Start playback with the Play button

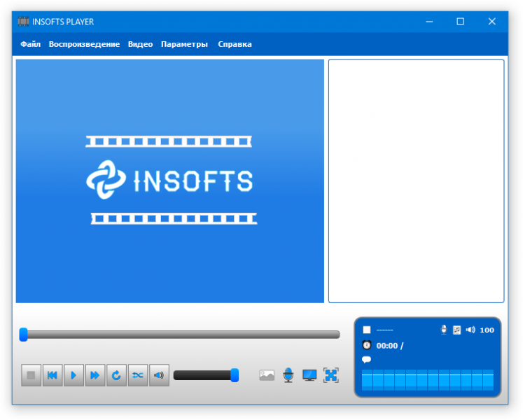[74, 375]
